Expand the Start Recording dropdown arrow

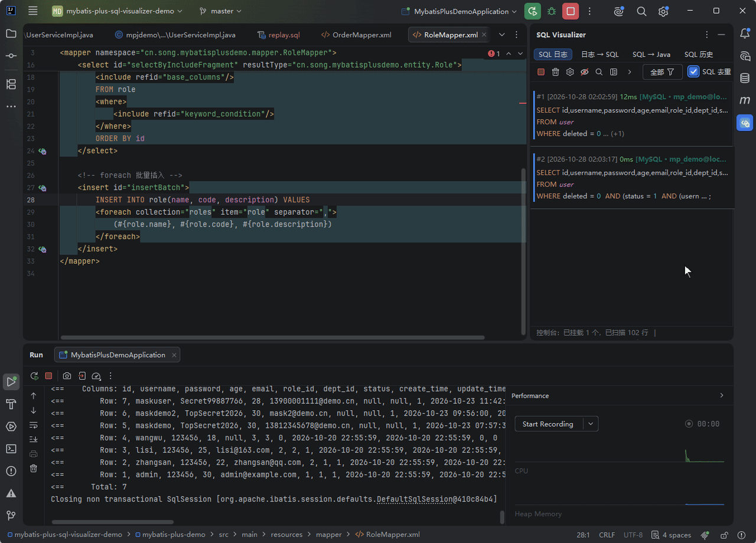tap(590, 424)
